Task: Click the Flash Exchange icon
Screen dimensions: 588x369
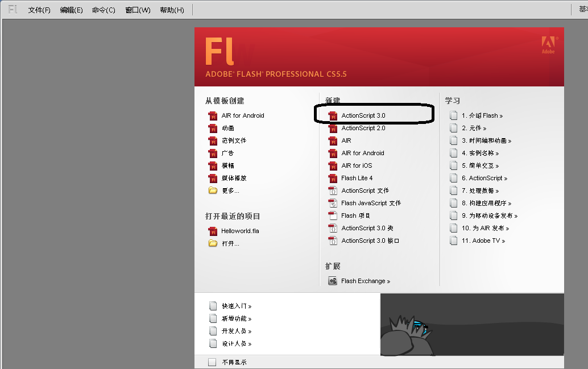Action: point(333,281)
